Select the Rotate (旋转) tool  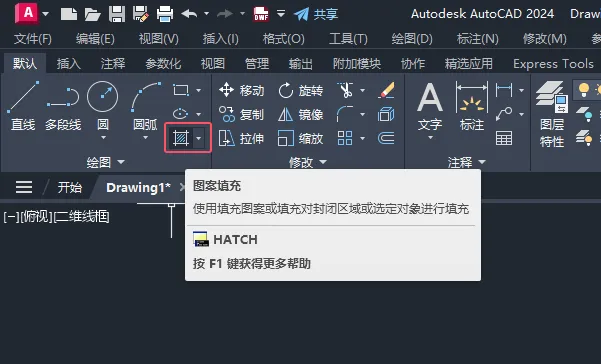tap(300, 90)
